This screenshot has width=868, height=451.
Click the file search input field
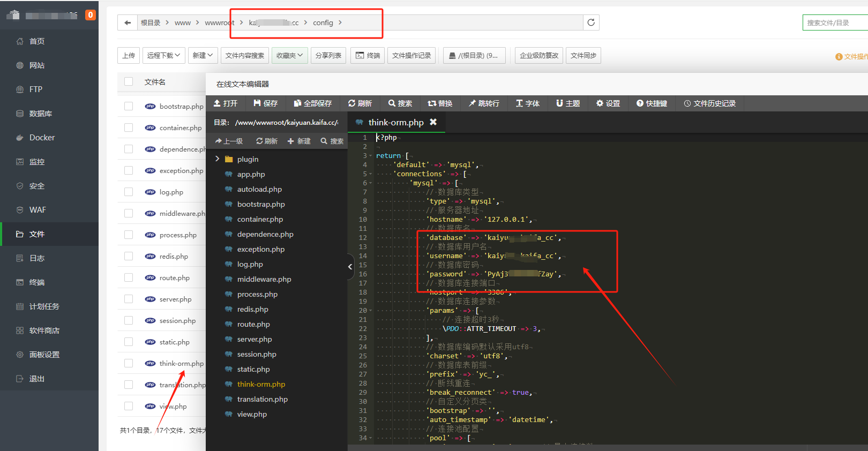(835, 23)
